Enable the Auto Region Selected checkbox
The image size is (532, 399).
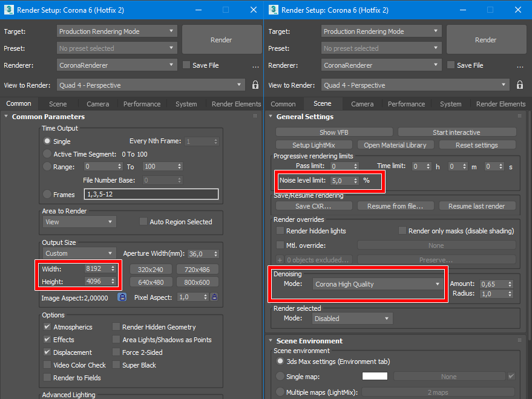pos(143,222)
